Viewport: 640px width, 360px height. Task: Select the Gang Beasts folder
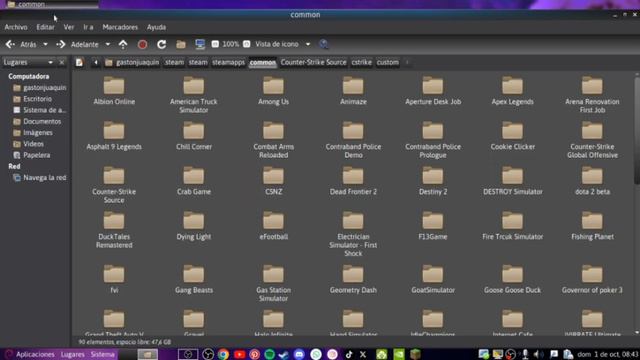tap(193, 279)
